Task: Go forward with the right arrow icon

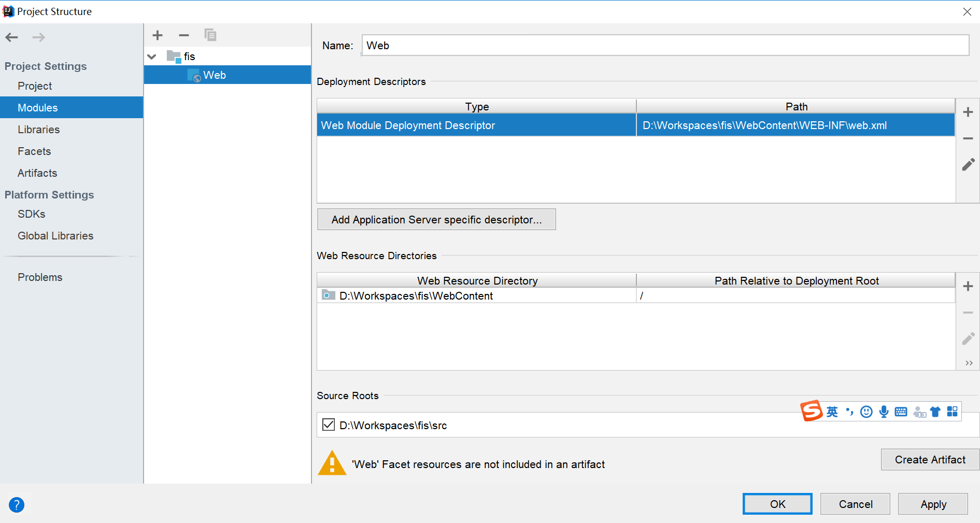Action: tap(39, 37)
